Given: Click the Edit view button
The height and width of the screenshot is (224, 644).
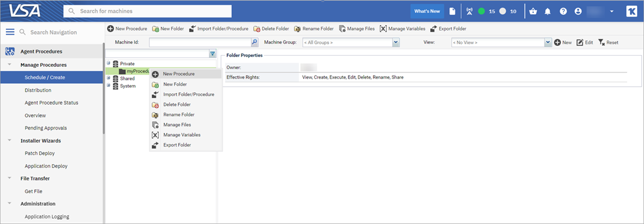Looking at the screenshot, I should click(x=585, y=42).
